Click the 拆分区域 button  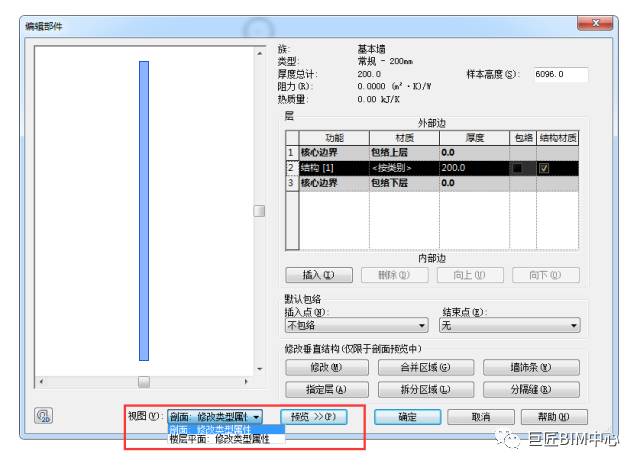coord(426,389)
